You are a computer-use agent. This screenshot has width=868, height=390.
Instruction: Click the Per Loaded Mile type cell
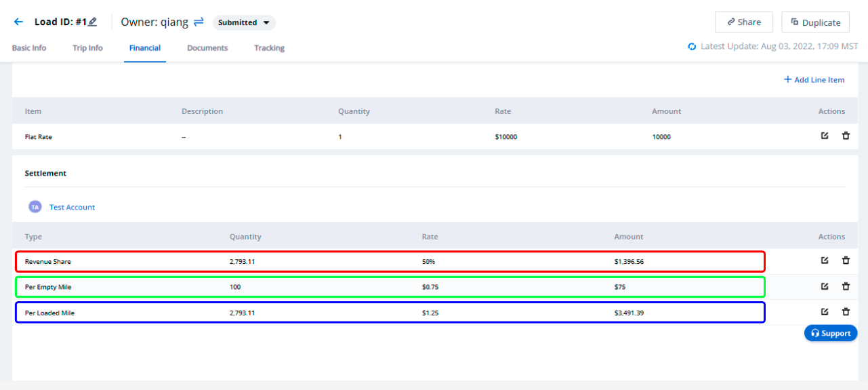(x=50, y=313)
